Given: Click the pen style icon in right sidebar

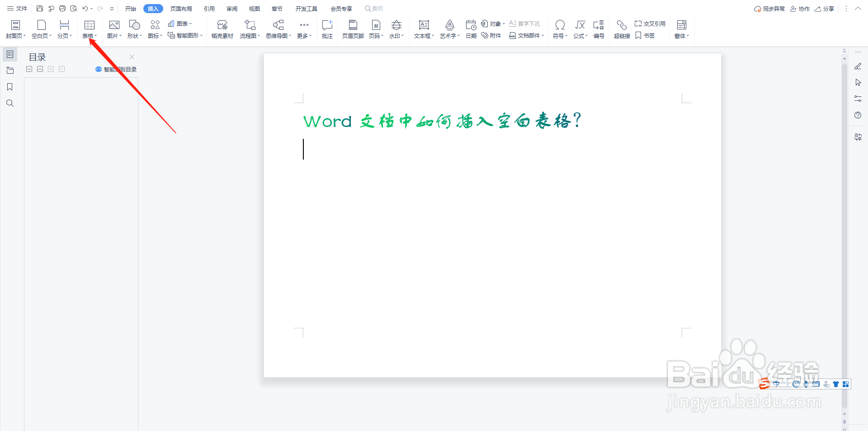Looking at the screenshot, I should tap(858, 66).
